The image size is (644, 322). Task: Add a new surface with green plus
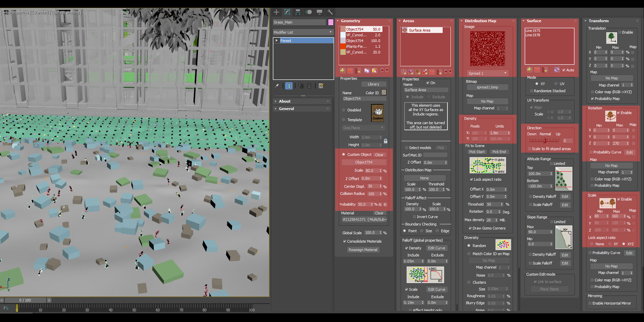click(529, 70)
